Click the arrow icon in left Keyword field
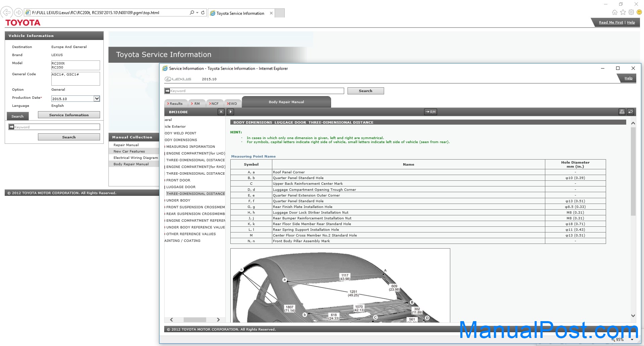644x346 pixels. point(11,127)
